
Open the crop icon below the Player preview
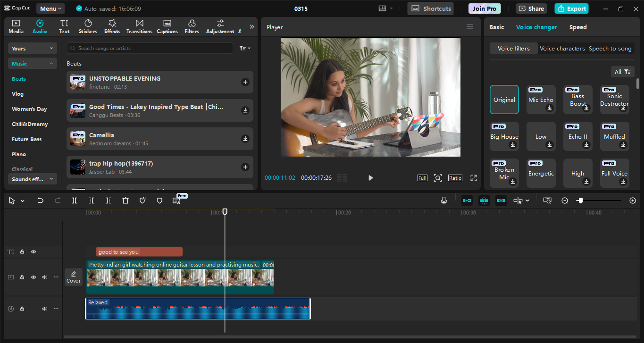(x=437, y=178)
